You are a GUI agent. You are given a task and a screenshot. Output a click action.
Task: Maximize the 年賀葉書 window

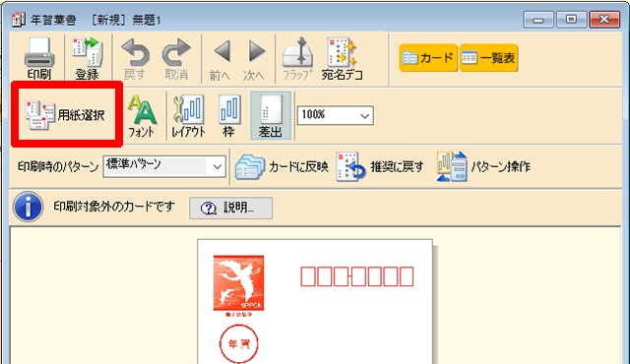click(x=571, y=20)
